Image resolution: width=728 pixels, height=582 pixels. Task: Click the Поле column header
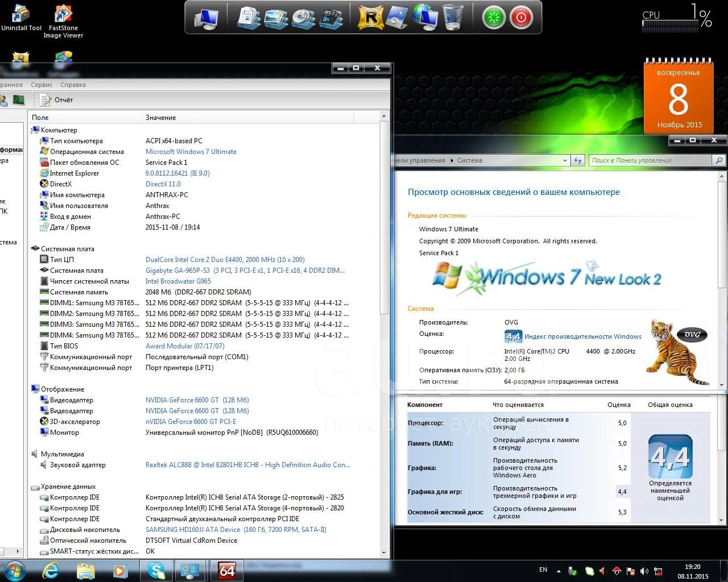(x=85, y=117)
